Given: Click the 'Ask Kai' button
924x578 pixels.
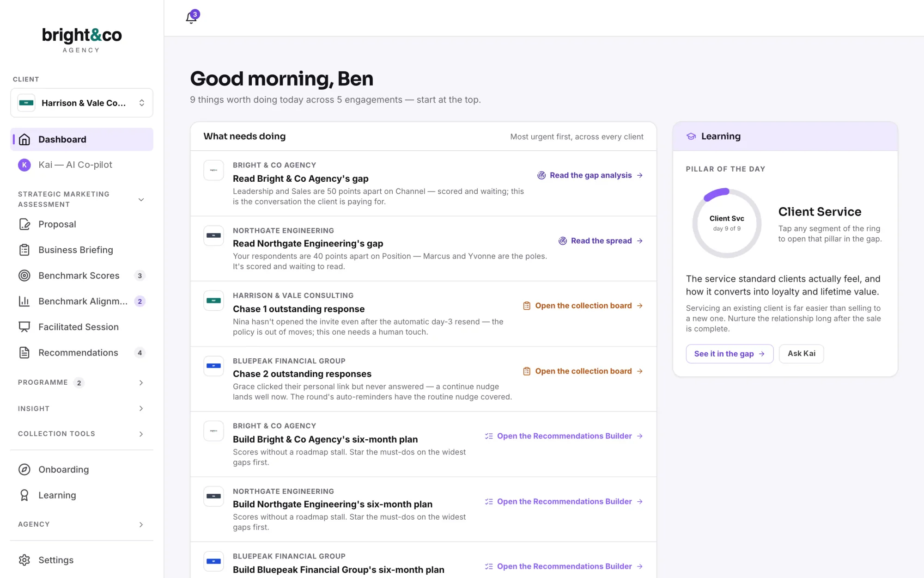Looking at the screenshot, I should tap(801, 354).
